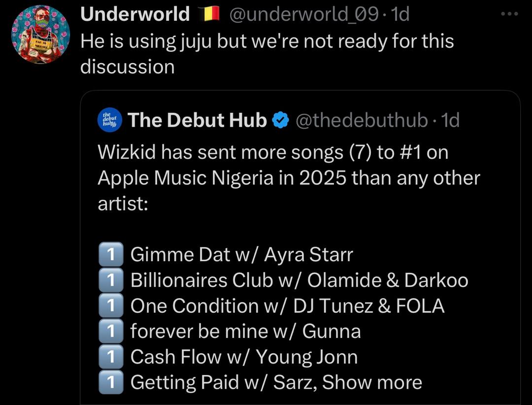Click the number-one emoji beside Gimme Dat
This screenshot has height=405, width=532.
coord(110,255)
